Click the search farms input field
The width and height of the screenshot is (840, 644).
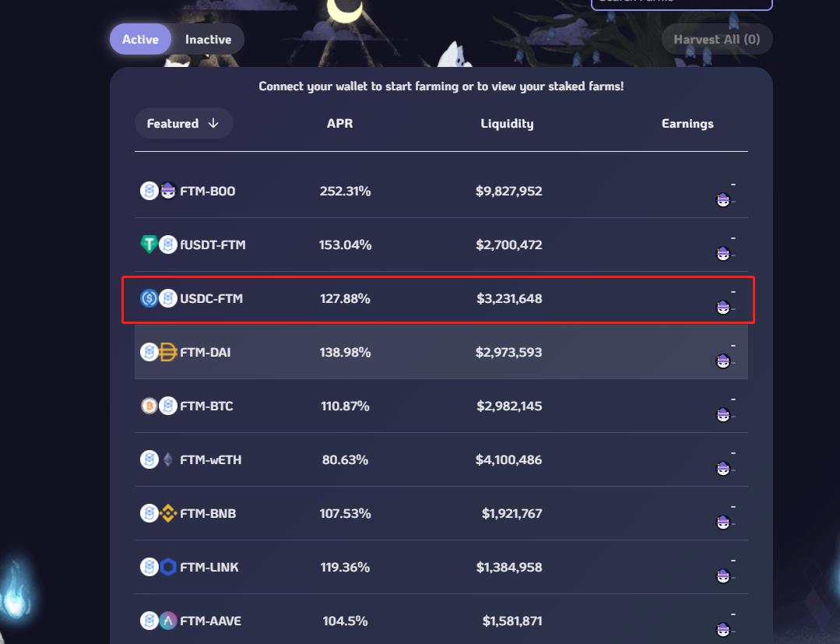click(x=681, y=2)
